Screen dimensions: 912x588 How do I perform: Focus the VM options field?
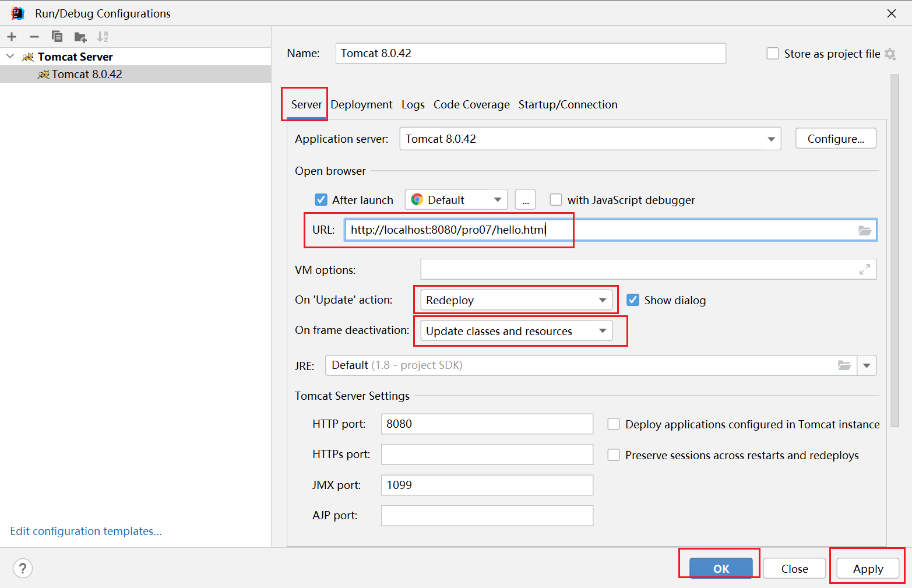click(648, 269)
